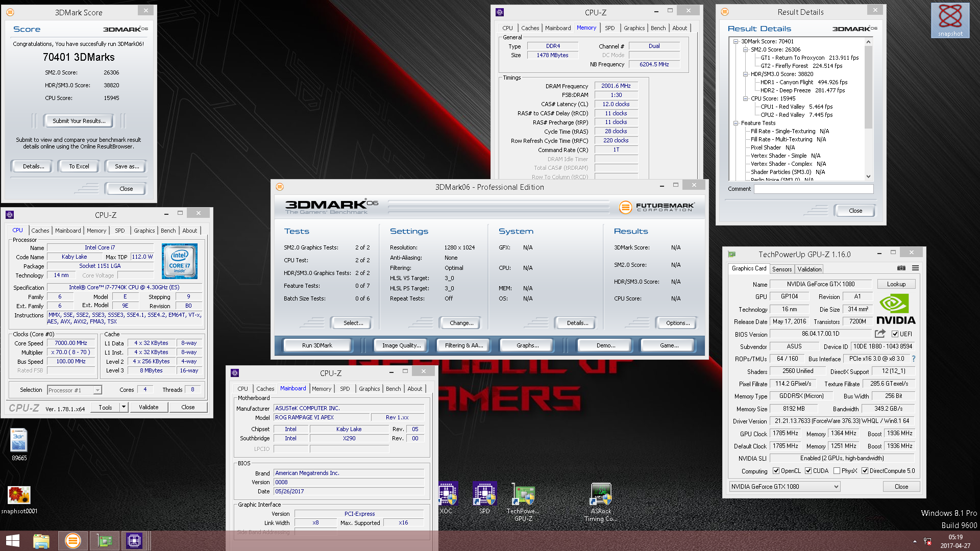Viewport: 980px width, 551px height.
Task: Open File Explorer from the taskbar
Action: coord(41,541)
